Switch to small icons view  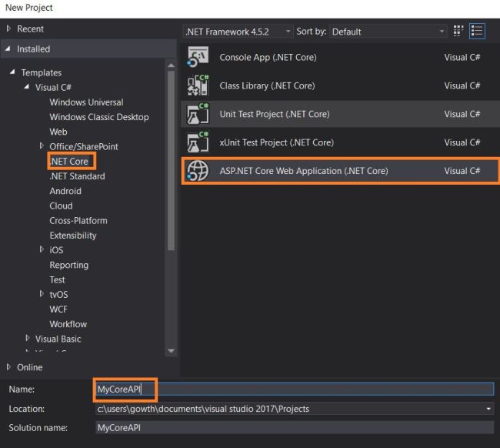pos(458,32)
